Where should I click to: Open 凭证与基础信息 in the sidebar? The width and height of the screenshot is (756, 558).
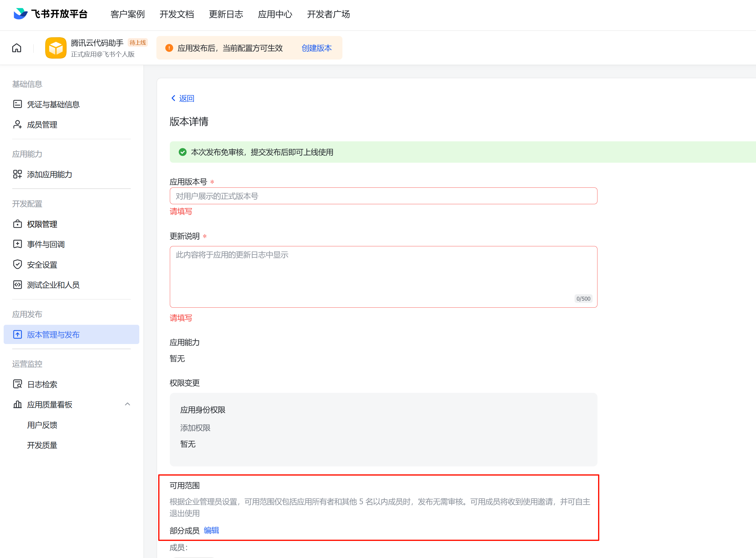coord(53,104)
